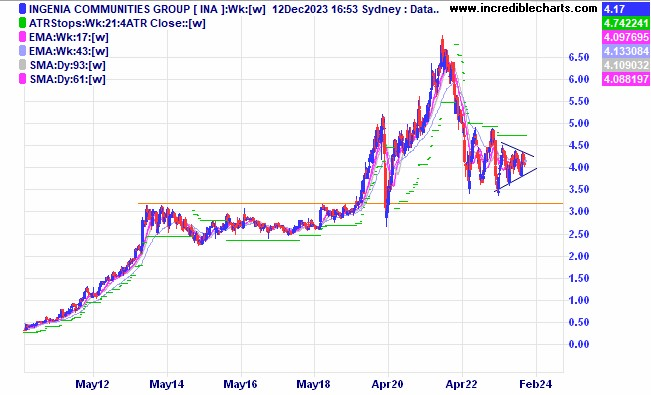The width and height of the screenshot is (651, 395).
Task: Click the 5.50 price axis label
Action: click(579, 101)
